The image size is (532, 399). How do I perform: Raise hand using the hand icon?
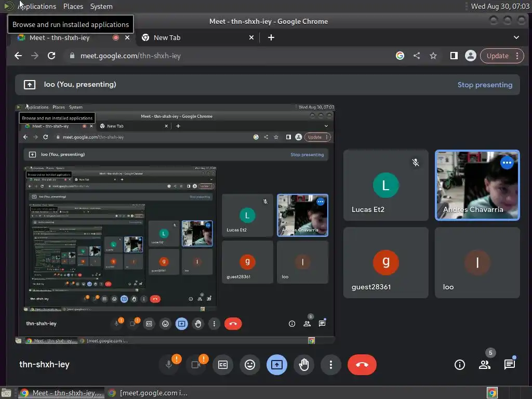[x=304, y=365]
